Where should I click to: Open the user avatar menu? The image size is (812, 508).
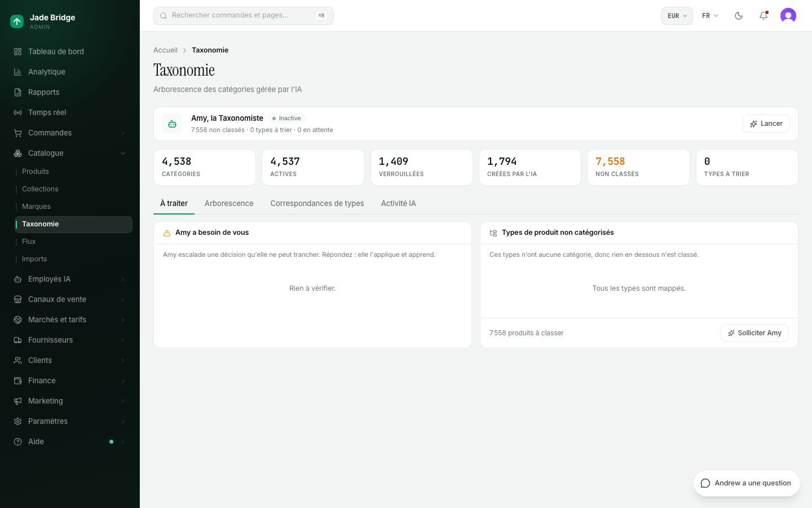click(788, 16)
